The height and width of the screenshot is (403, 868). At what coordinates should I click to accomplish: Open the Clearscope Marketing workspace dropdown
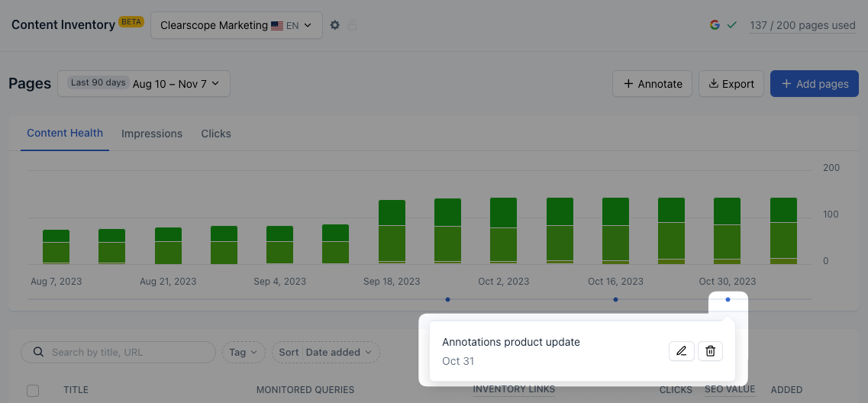click(237, 25)
